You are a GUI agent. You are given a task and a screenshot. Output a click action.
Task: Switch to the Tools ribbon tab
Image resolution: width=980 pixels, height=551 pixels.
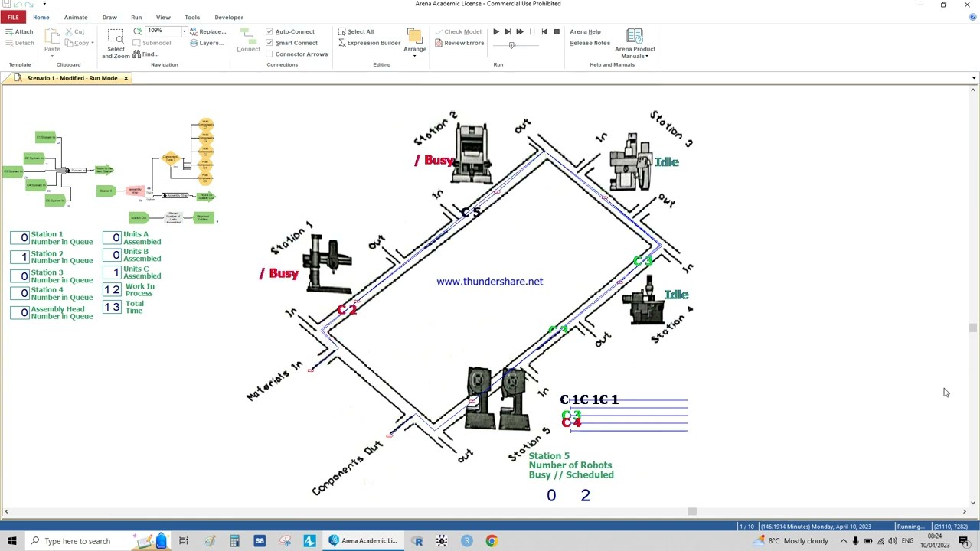[192, 17]
